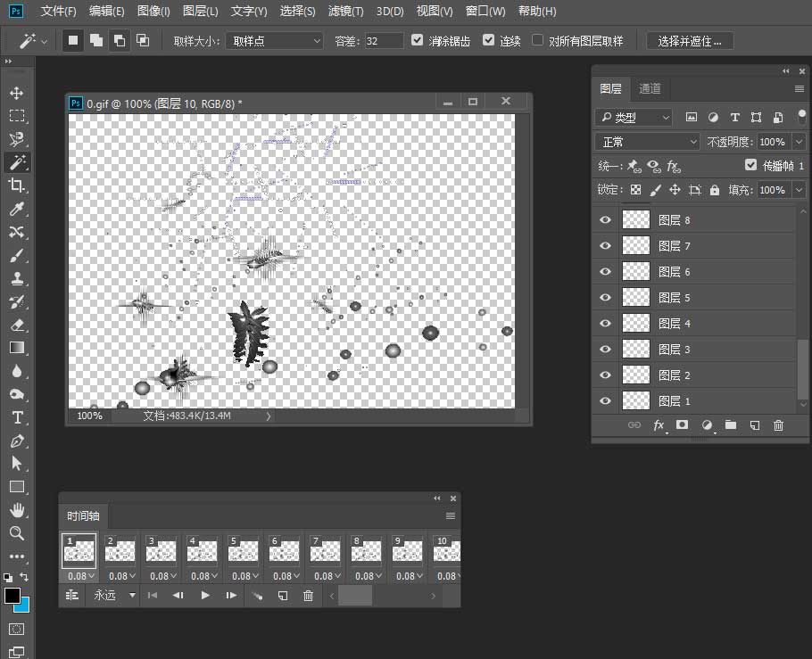
Task: Select the Magic Wand tool
Action: pyautogui.click(x=17, y=162)
